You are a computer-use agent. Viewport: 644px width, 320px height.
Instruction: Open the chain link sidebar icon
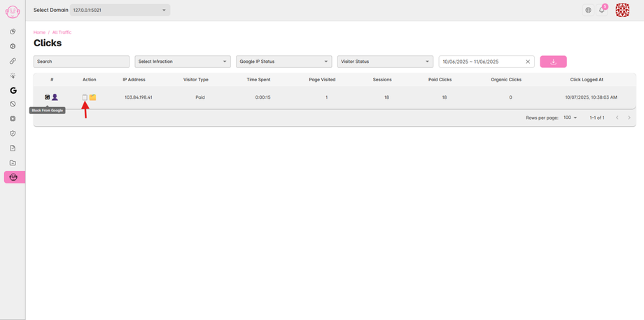tap(13, 61)
